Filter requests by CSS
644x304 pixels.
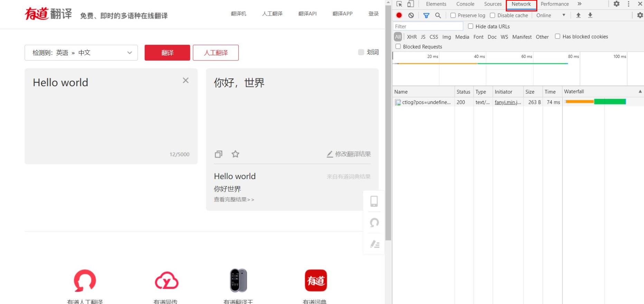pos(434,37)
